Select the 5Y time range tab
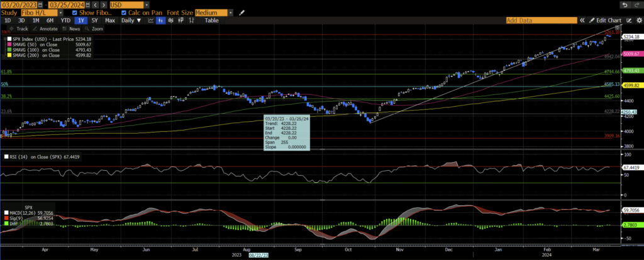The height and width of the screenshot is (260, 644). coord(93,20)
